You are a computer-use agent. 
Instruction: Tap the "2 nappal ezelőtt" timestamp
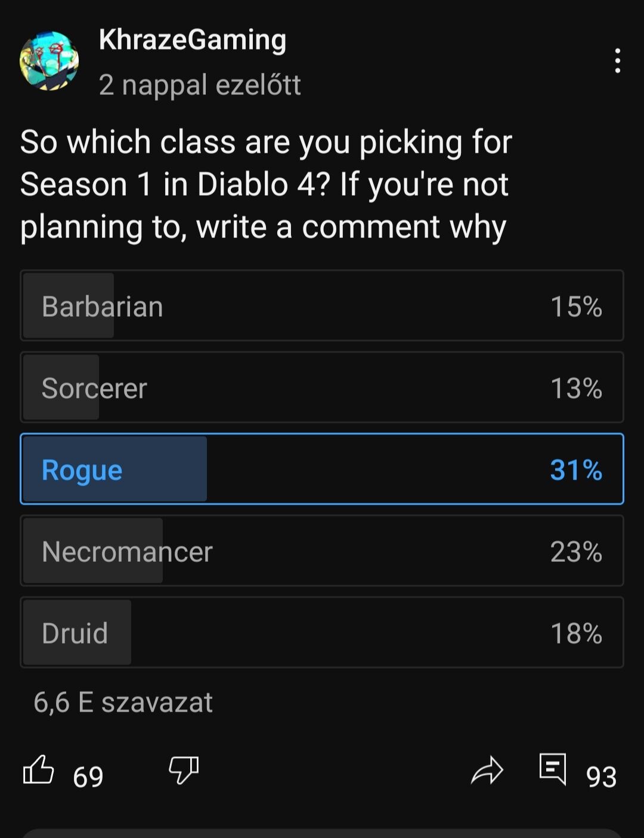(x=200, y=85)
